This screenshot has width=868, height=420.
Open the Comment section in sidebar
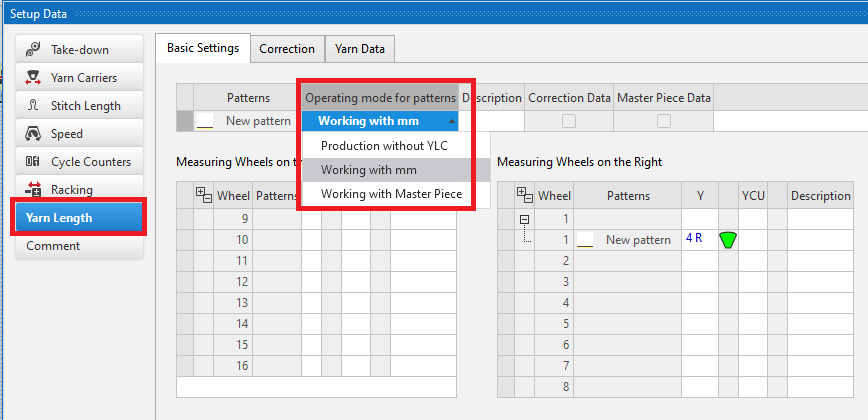(53, 246)
